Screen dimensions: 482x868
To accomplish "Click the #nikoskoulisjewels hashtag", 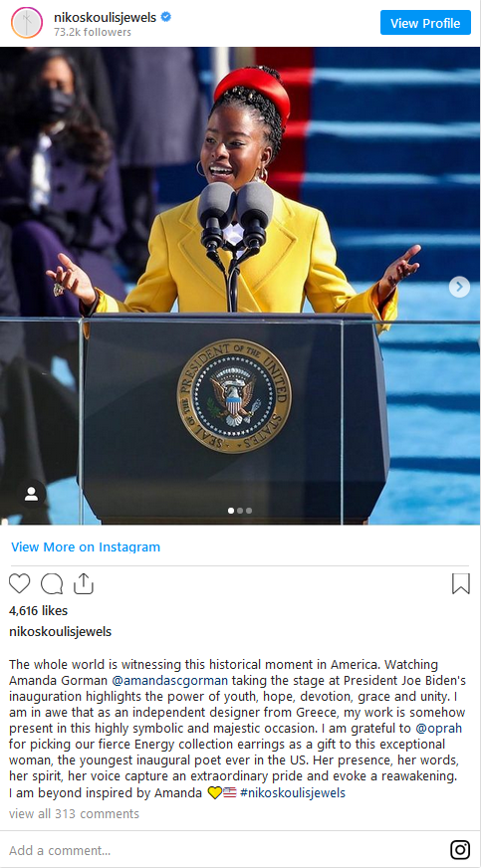I will tap(293, 792).
